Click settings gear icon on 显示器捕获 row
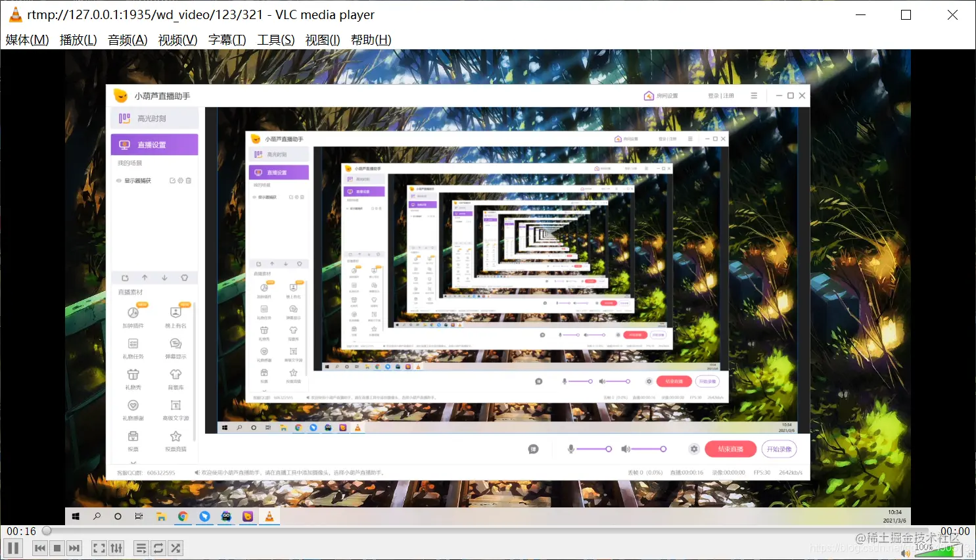Viewport: 976px width, 560px height. (181, 181)
